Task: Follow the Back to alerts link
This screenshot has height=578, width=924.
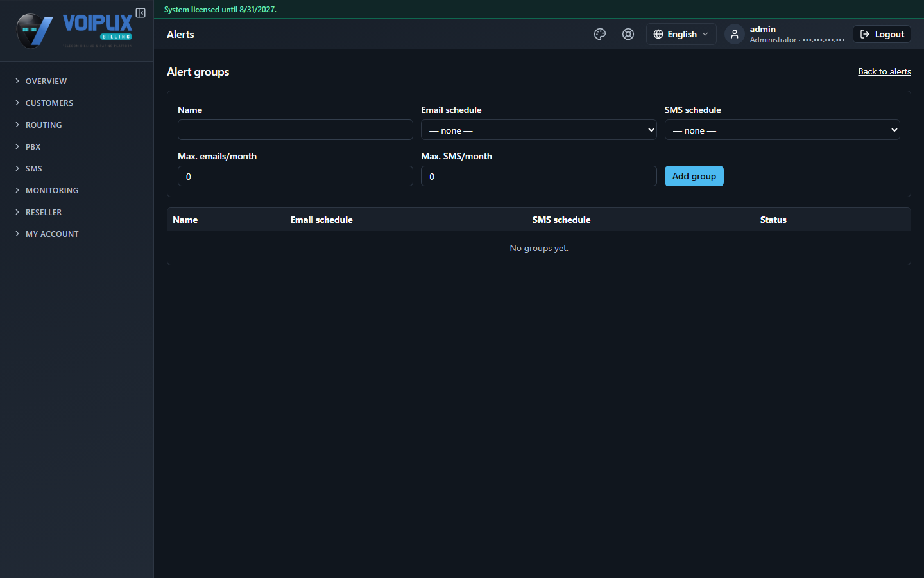Action: tap(884, 71)
